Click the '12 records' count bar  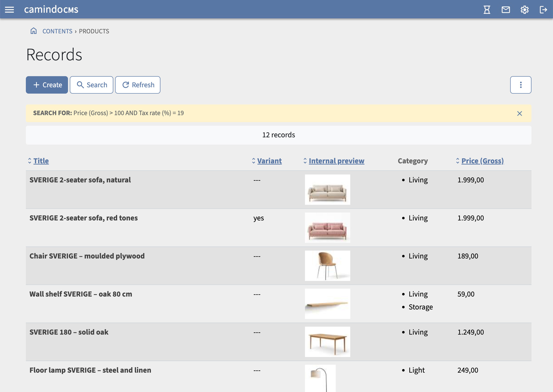coord(279,135)
